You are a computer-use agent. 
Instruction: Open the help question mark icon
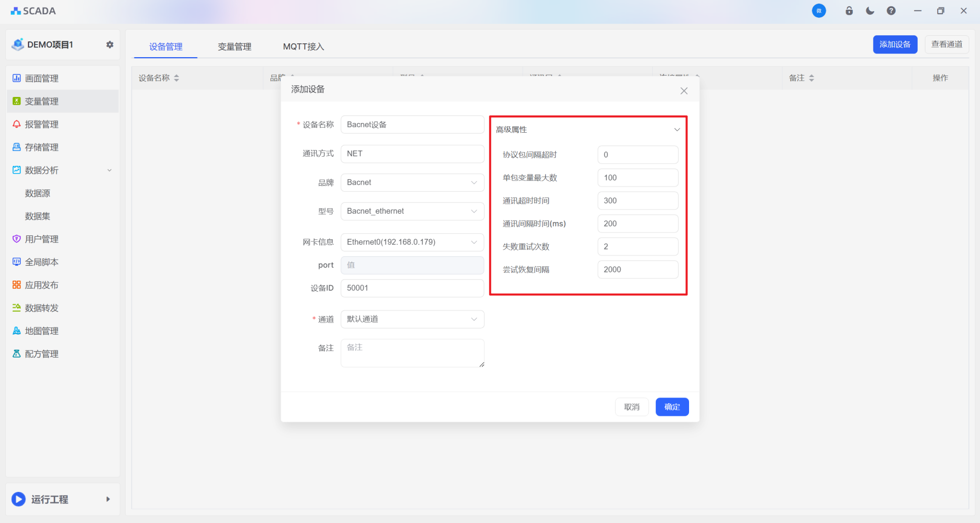click(891, 11)
